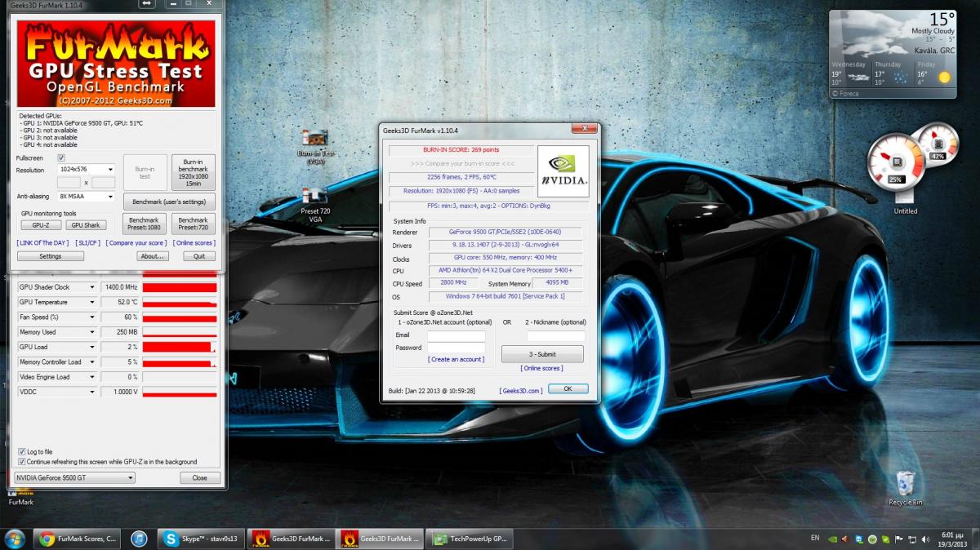Open the Resolution dropdown showing 1024x576

87,170
